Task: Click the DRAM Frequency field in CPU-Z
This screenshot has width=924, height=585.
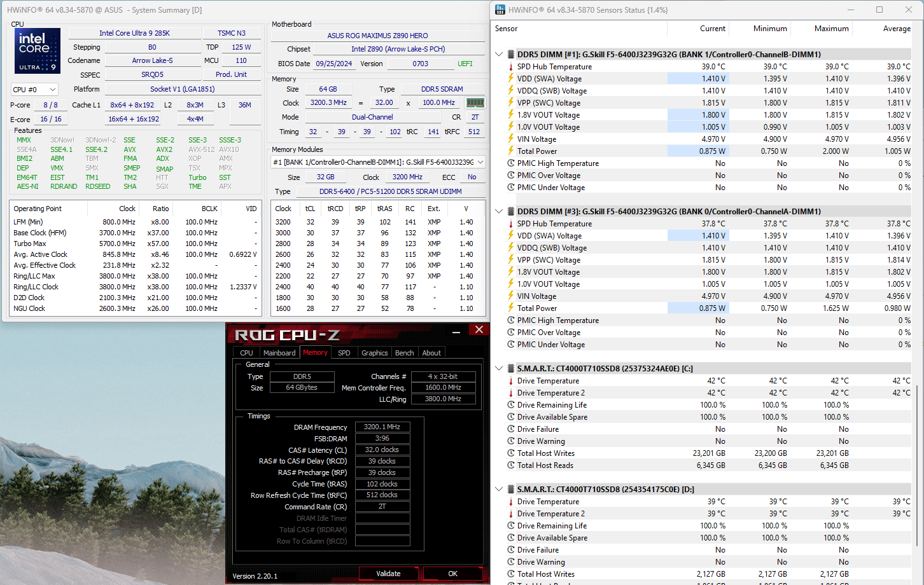Action: (x=382, y=427)
